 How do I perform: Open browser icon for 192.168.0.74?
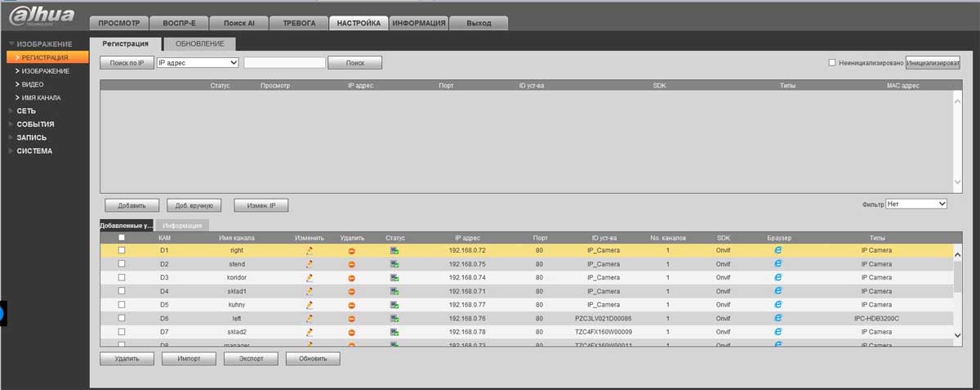click(x=778, y=277)
